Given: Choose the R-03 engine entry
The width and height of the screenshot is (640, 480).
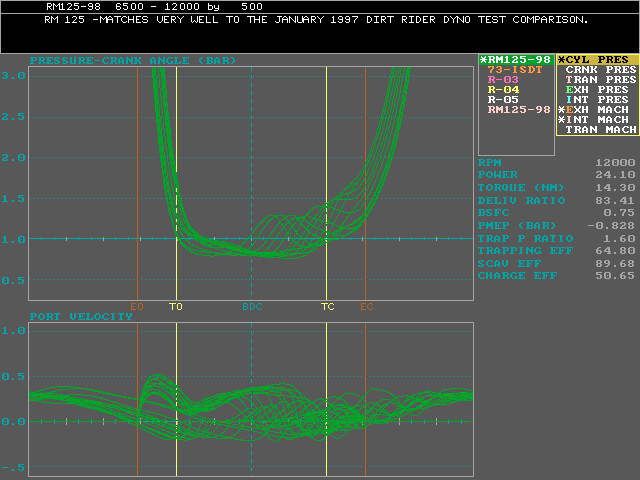Looking at the screenshot, I should [503, 80].
